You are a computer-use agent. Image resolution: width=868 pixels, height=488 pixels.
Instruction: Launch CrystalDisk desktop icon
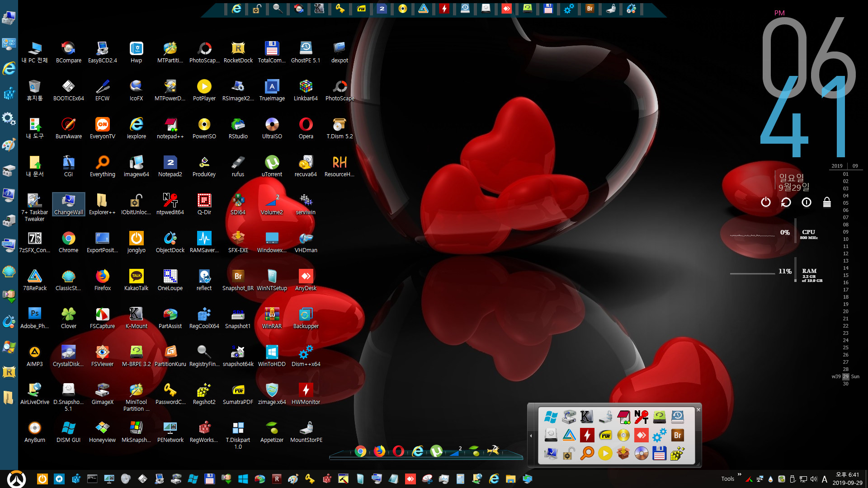pos(68,356)
